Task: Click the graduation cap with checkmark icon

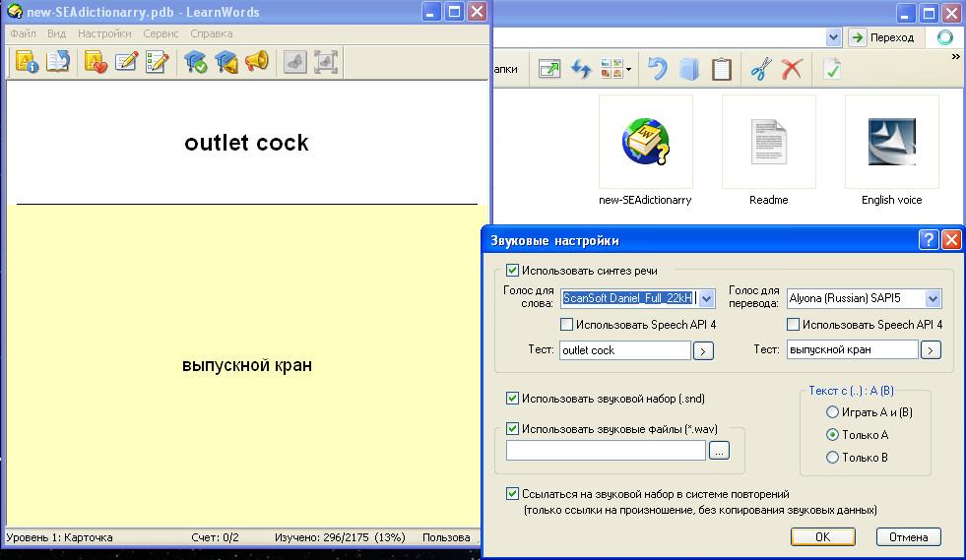Action: click(x=196, y=62)
